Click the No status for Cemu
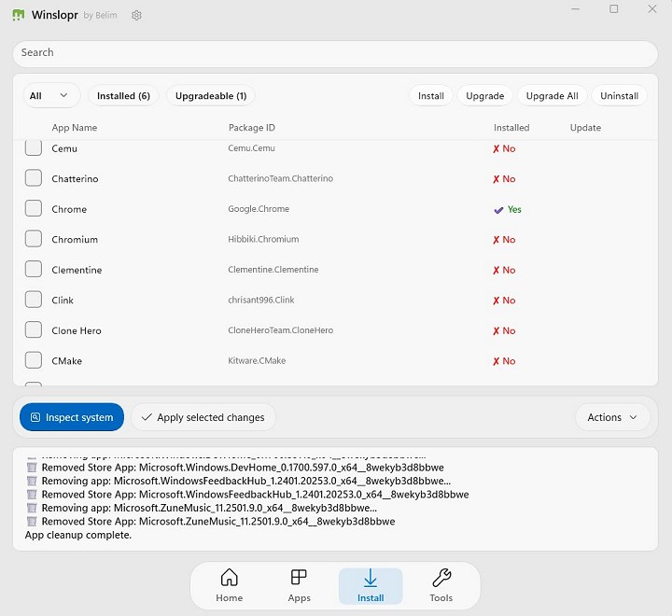Viewport: 672px width, 616px height. [x=509, y=148]
